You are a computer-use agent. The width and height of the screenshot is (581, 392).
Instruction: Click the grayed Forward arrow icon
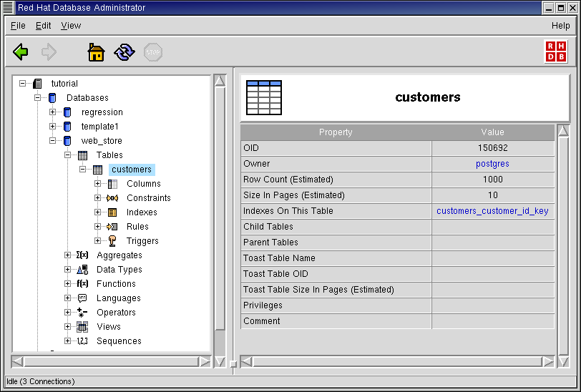49,52
